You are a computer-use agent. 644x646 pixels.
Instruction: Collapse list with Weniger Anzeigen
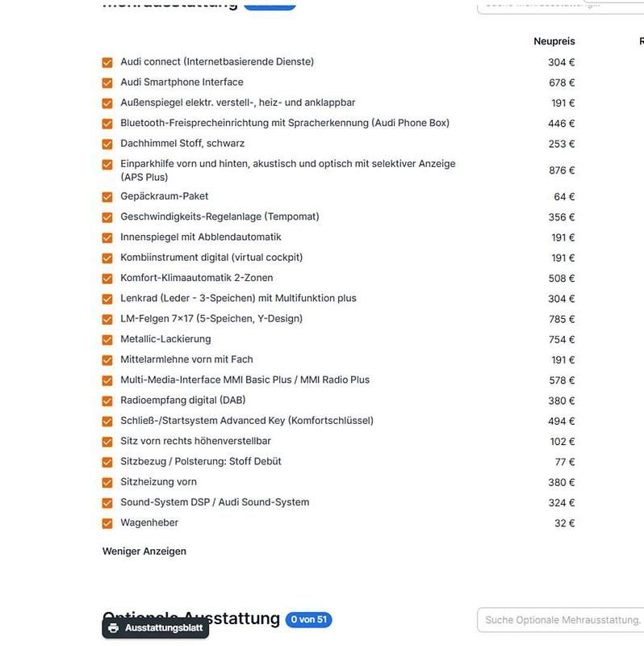click(144, 552)
